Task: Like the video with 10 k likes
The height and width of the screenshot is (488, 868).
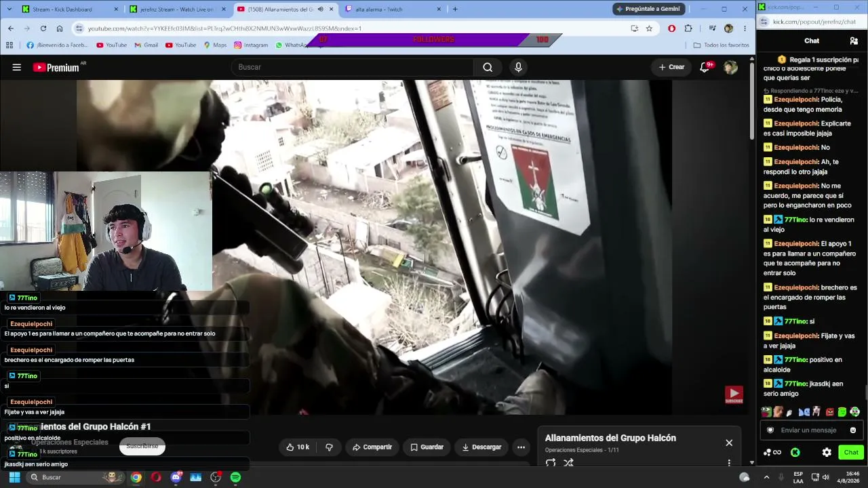Action: coord(298,447)
